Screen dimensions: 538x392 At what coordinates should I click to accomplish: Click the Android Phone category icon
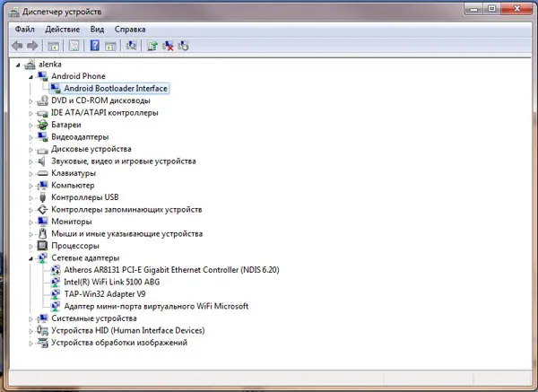(42, 76)
